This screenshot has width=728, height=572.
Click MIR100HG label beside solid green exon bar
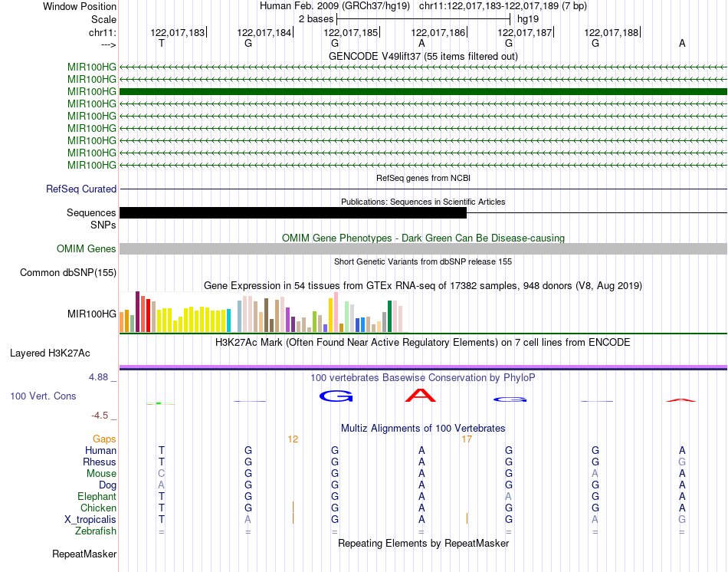pos(91,91)
